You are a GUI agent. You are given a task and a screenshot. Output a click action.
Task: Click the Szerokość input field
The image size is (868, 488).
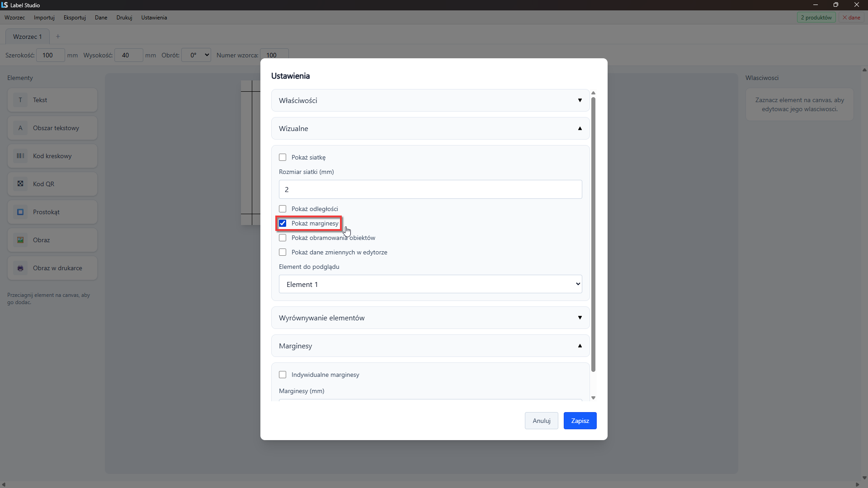click(51, 55)
